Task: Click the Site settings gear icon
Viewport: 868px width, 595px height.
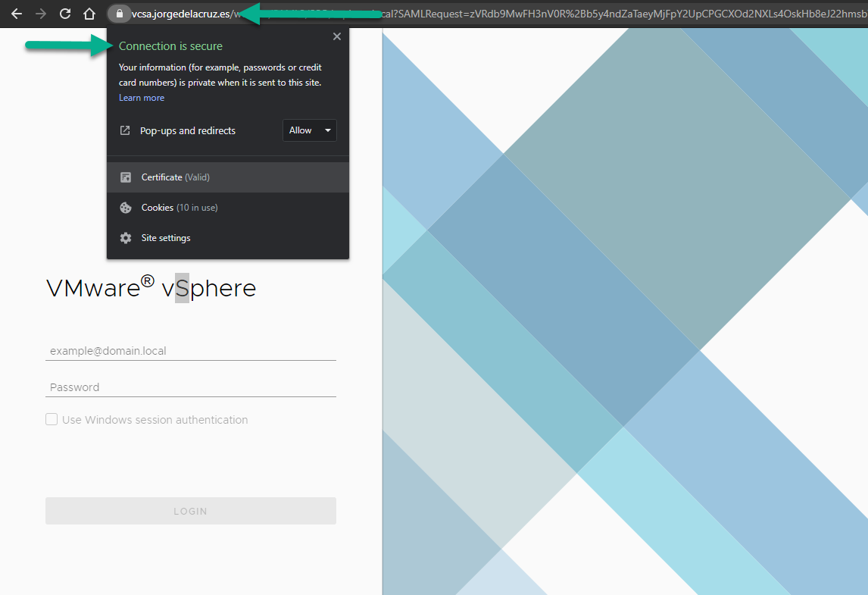Action: tap(126, 238)
